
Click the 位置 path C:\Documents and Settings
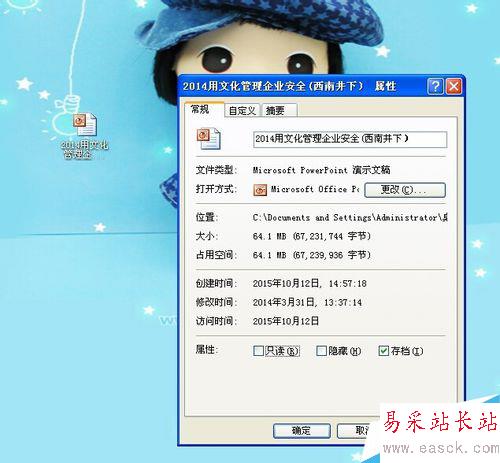coord(350,218)
